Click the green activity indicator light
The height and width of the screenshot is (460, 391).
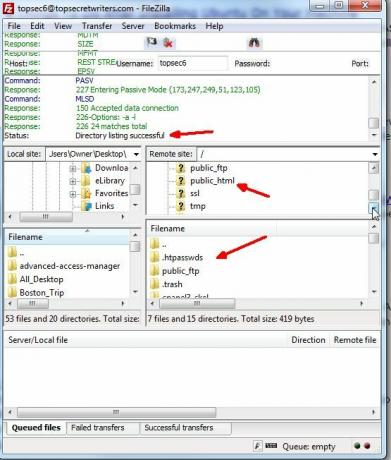point(357,446)
